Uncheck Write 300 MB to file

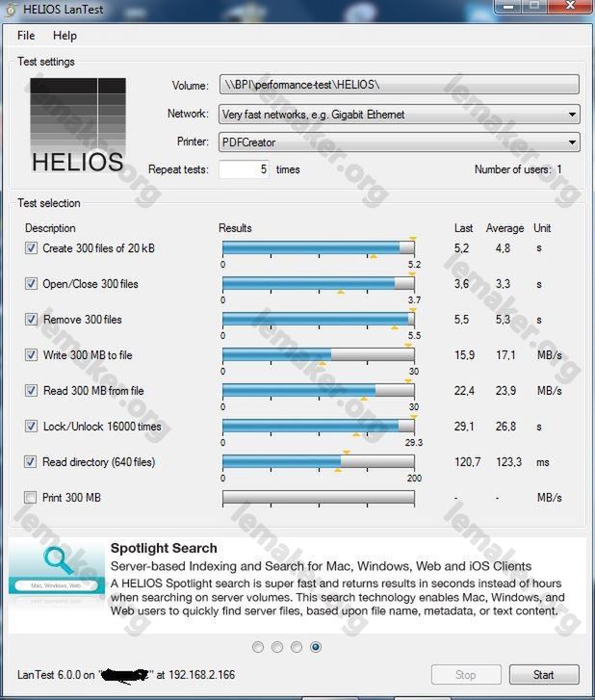[31, 355]
